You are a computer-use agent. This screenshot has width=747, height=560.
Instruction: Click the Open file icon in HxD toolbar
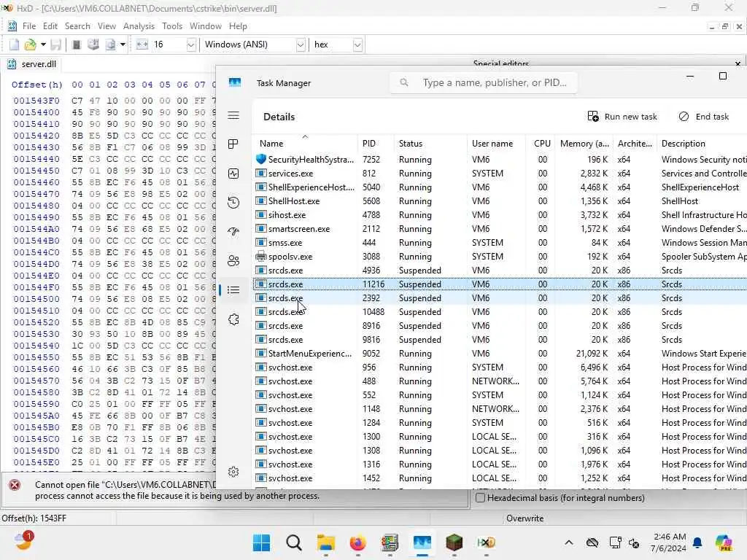point(31,44)
